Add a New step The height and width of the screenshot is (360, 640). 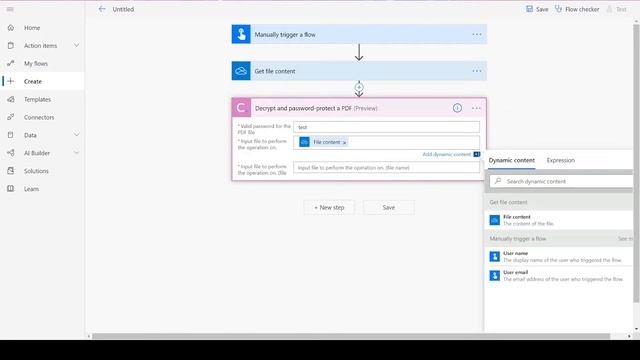coord(329,207)
